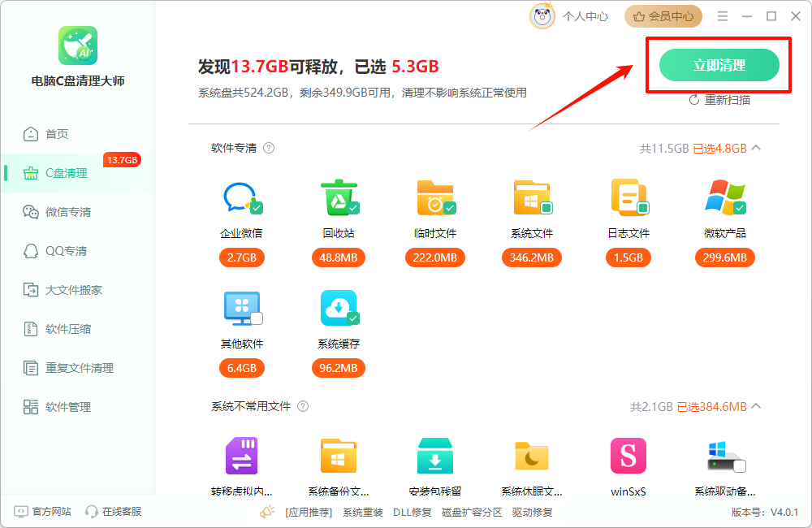Image resolution: width=812 pixels, height=528 pixels.
Task: Collapse the 软件专清 section chevron
Action: tap(755, 148)
